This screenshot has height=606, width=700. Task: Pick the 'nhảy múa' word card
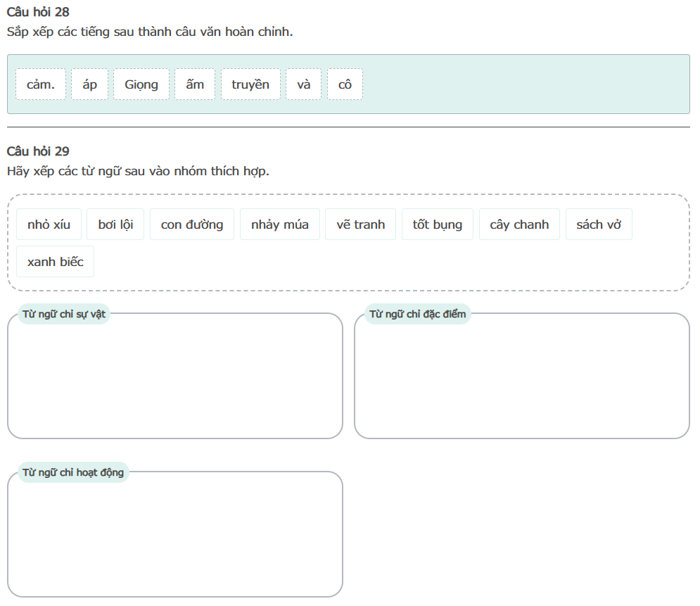pos(280,225)
